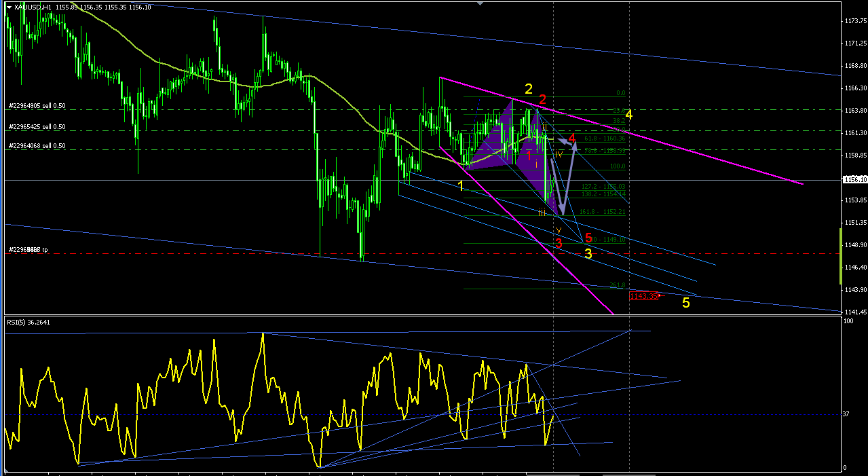Select the #22964068 sell 0.50 order label
The width and height of the screenshot is (868, 476).
pyautogui.click(x=37, y=146)
